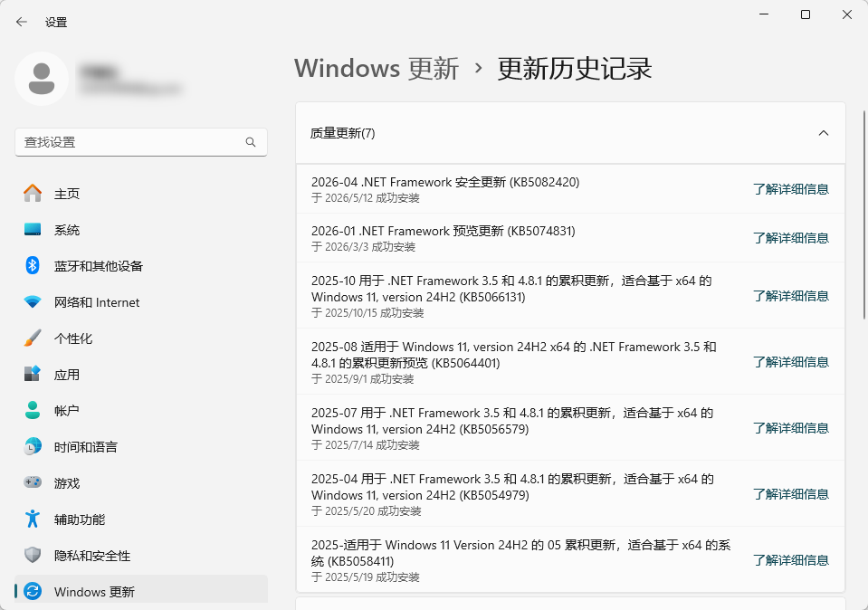
Task: Click the 于 2025/9/1 成功安装 status
Action: coord(363,379)
